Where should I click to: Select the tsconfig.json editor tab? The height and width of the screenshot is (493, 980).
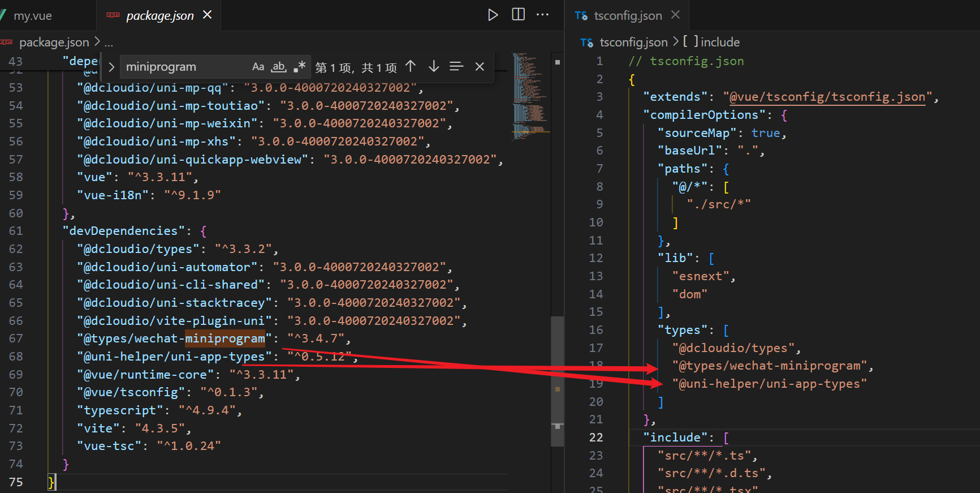pos(628,16)
